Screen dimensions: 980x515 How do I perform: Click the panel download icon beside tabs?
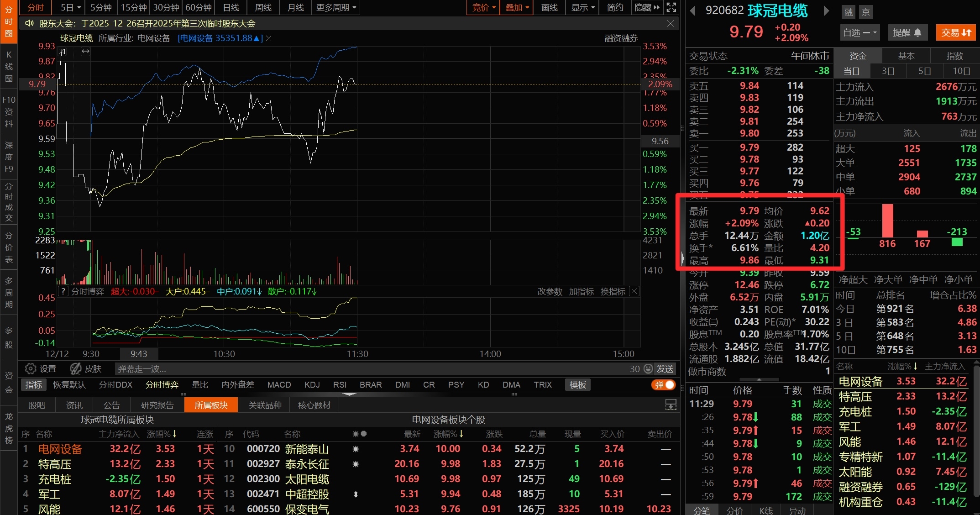coord(671,405)
